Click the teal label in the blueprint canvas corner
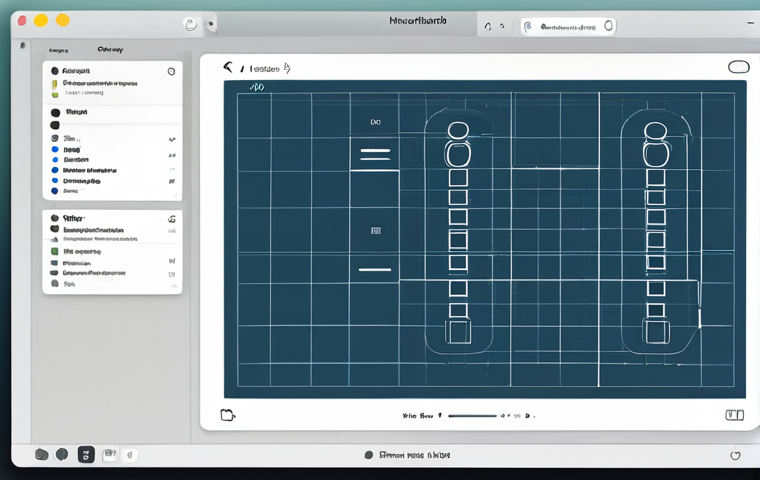The width and height of the screenshot is (760, 480). tap(257, 87)
